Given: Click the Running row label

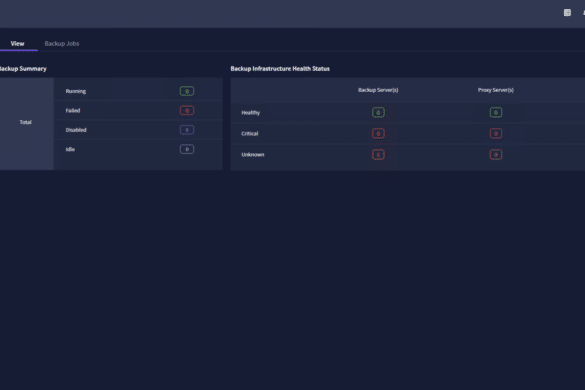Looking at the screenshot, I should point(76,91).
